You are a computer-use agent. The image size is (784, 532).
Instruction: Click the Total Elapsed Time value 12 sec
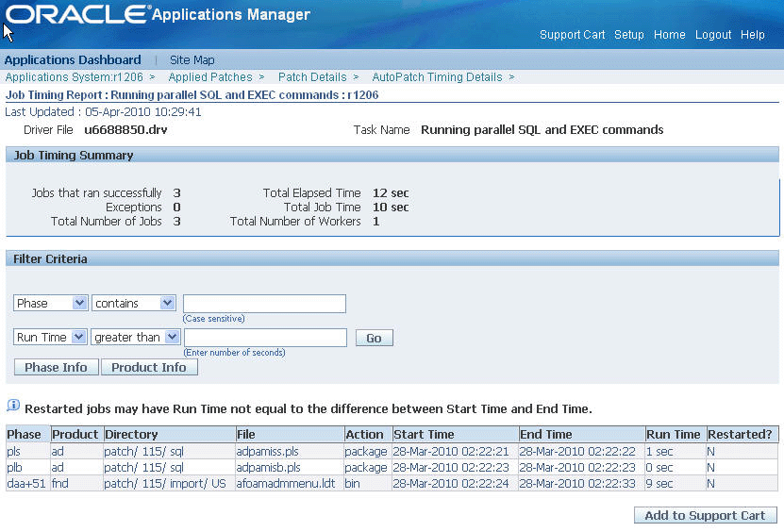[x=391, y=193]
